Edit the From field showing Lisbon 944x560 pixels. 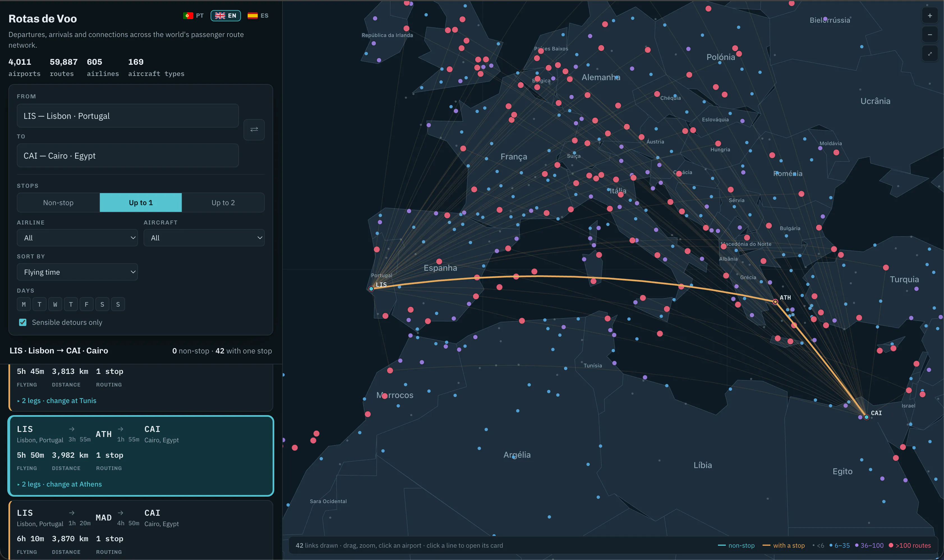(x=128, y=116)
